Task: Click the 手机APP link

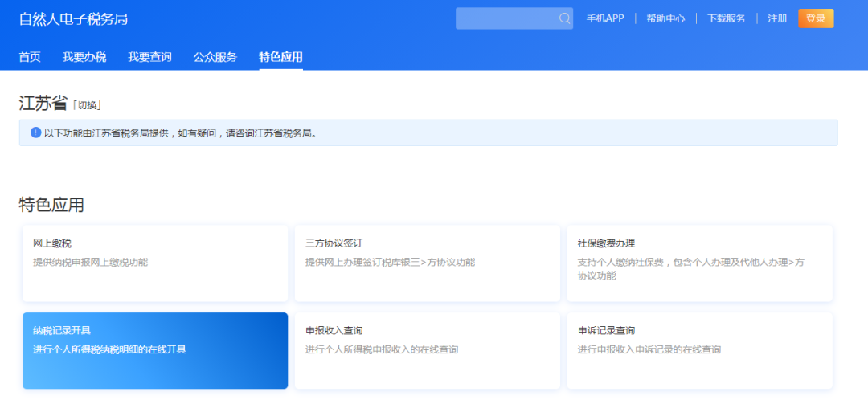Action: click(605, 18)
